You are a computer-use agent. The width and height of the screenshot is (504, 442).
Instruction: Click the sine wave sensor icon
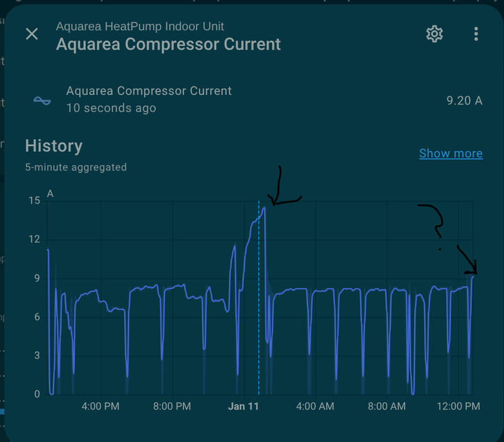43,100
